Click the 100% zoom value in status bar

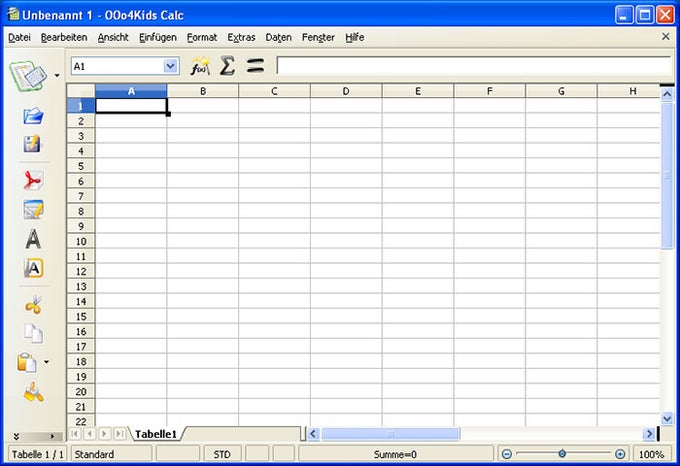tap(651, 454)
